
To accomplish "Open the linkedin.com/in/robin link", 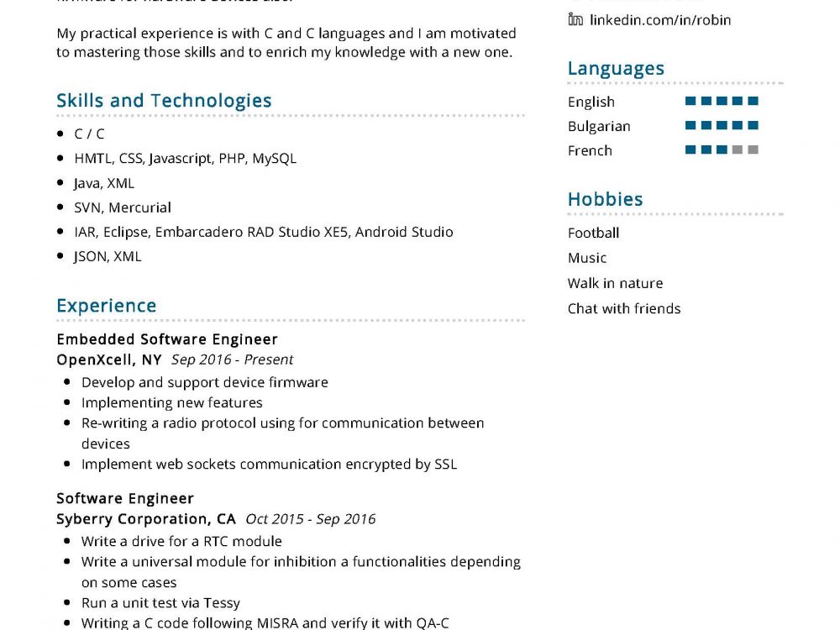I will [x=660, y=19].
